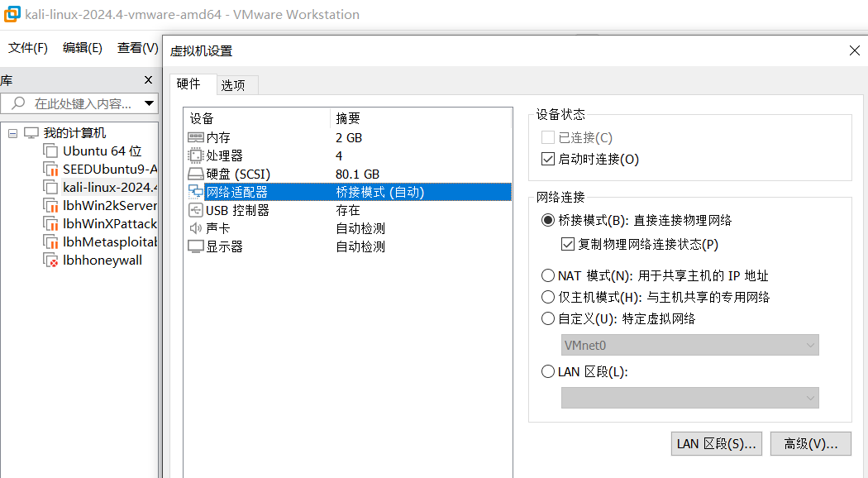Viewport: 868px width, 478px height.
Task: Click the magnifier icon in library search box
Action: click(x=18, y=103)
